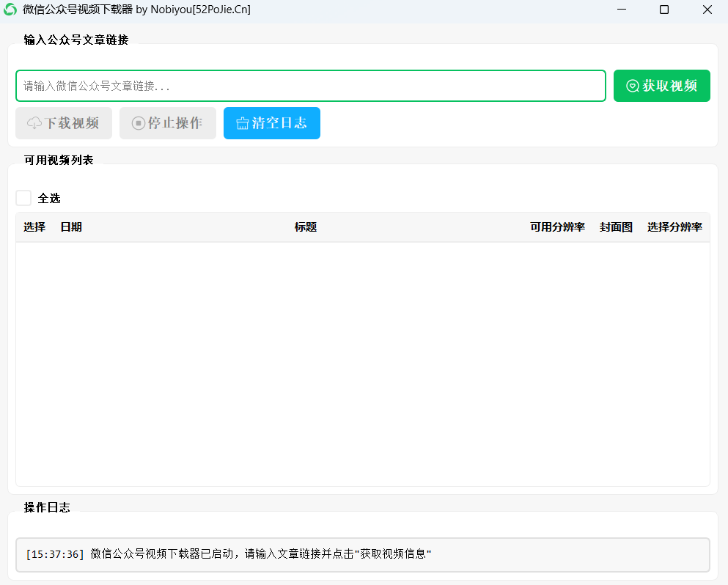Click the 可用分辨率 column header

click(557, 227)
